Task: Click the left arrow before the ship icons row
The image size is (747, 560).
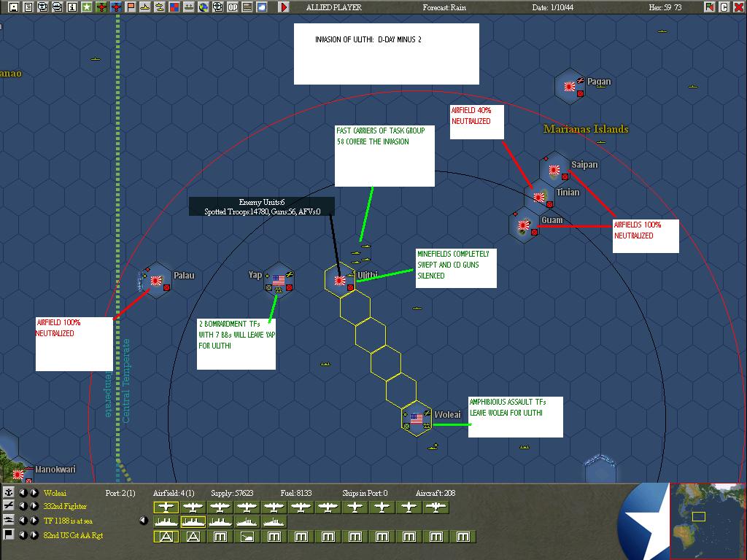Action: pos(144,521)
